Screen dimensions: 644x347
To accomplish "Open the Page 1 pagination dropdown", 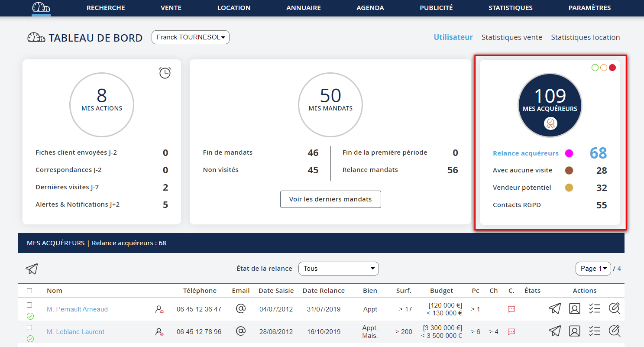I will [593, 269].
